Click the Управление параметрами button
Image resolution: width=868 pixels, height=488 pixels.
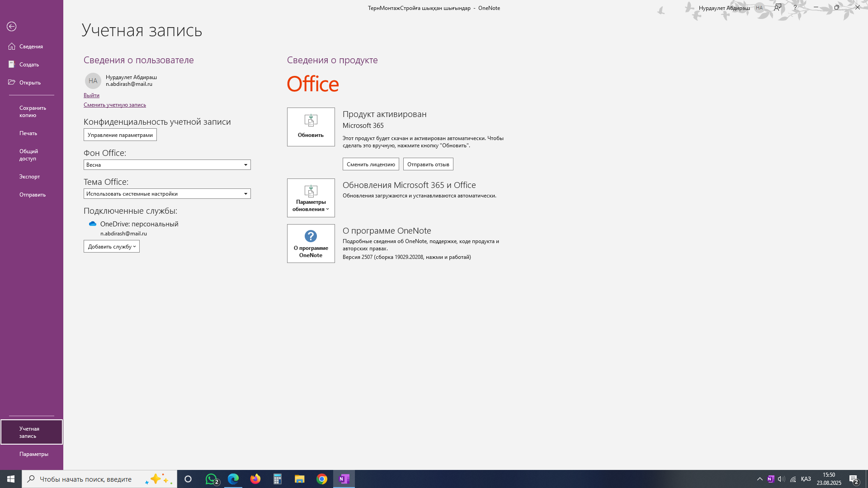(120, 135)
